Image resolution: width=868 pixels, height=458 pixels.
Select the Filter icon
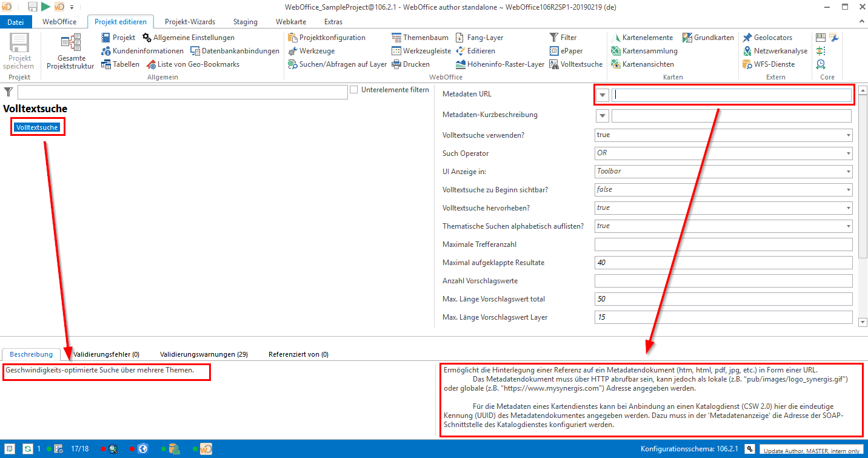554,37
